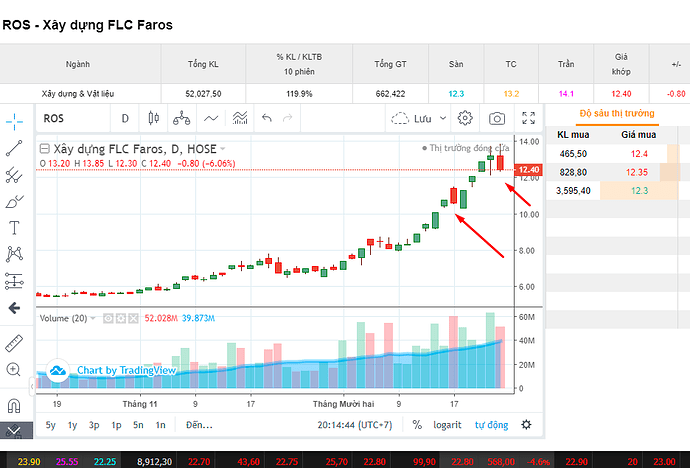Screen dimensions: 690x468
Task: Enter fullscreen chart mode
Action: [529, 118]
